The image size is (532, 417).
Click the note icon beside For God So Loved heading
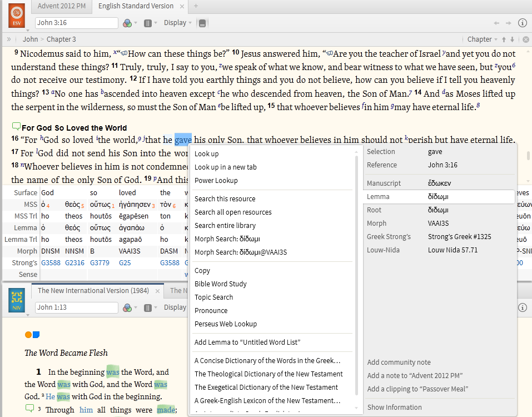coord(16,127)
